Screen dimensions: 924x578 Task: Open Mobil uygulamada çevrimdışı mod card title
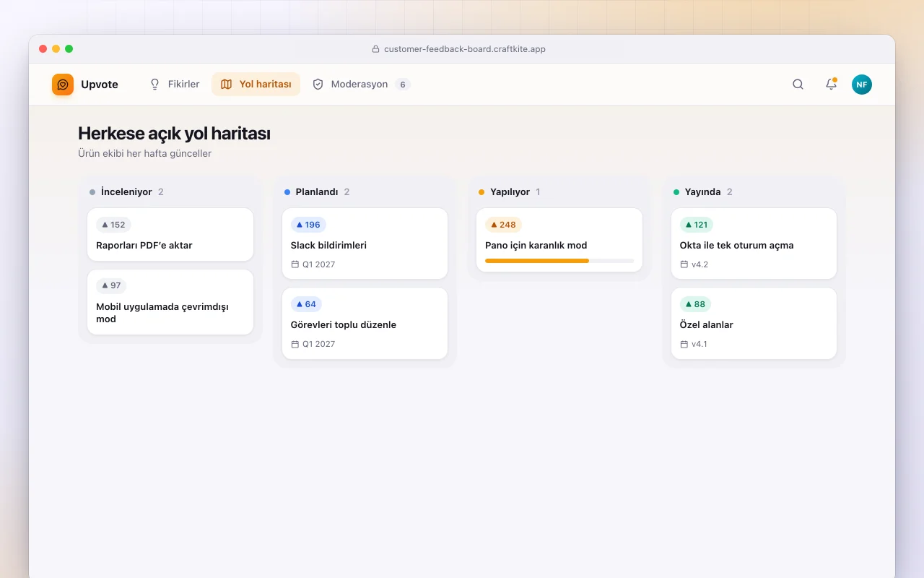pos(162,313)
